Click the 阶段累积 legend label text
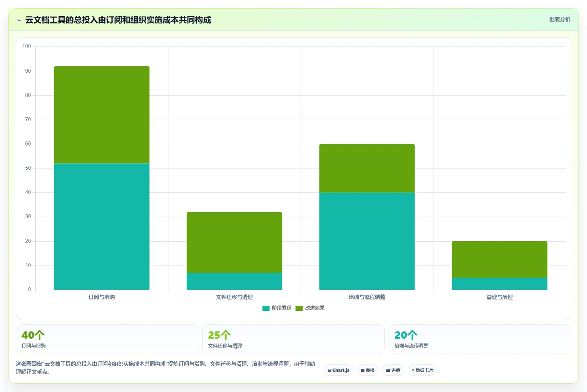Screen dimensions: 587x392 click(282, 308)
